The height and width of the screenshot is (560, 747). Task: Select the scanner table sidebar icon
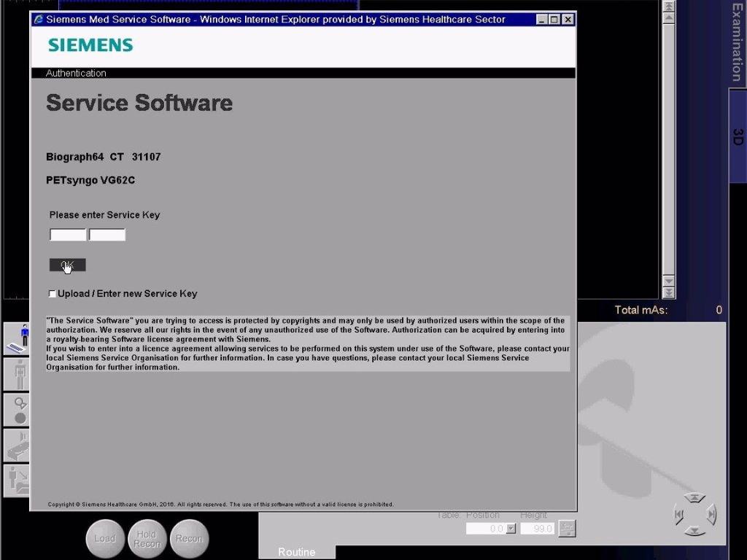pyautogui.click(x=17, y=445)
